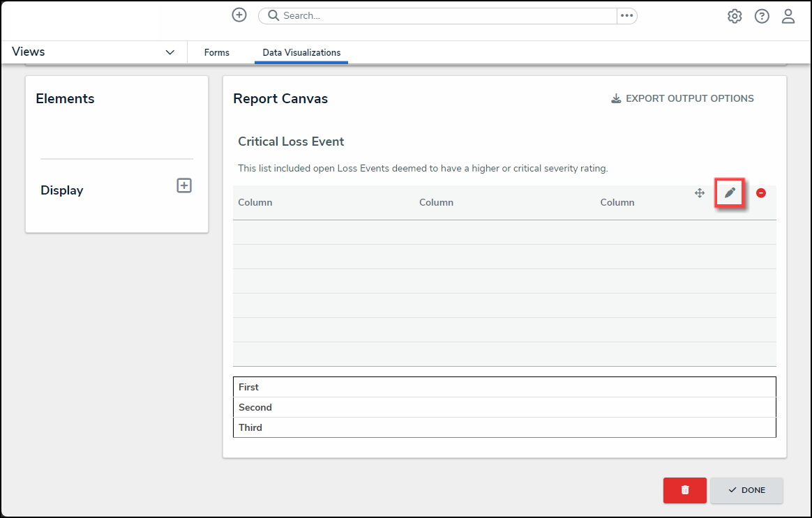Image resolution: width=812 pixels, height=518 pixels.
Task: Click the Done button
Action: (x=746, y=490)
